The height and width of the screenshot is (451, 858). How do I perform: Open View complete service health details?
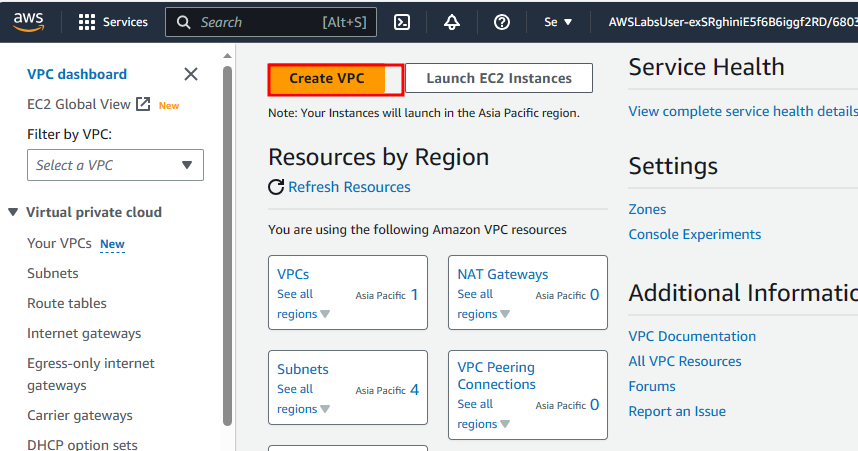[x=743, y=111]
